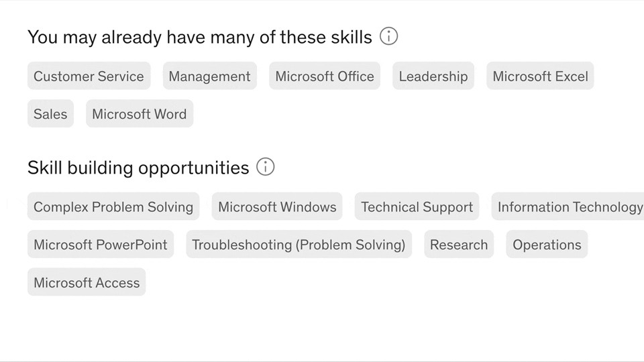Choose the Microsoft Windows skill tag

[277, 207]
